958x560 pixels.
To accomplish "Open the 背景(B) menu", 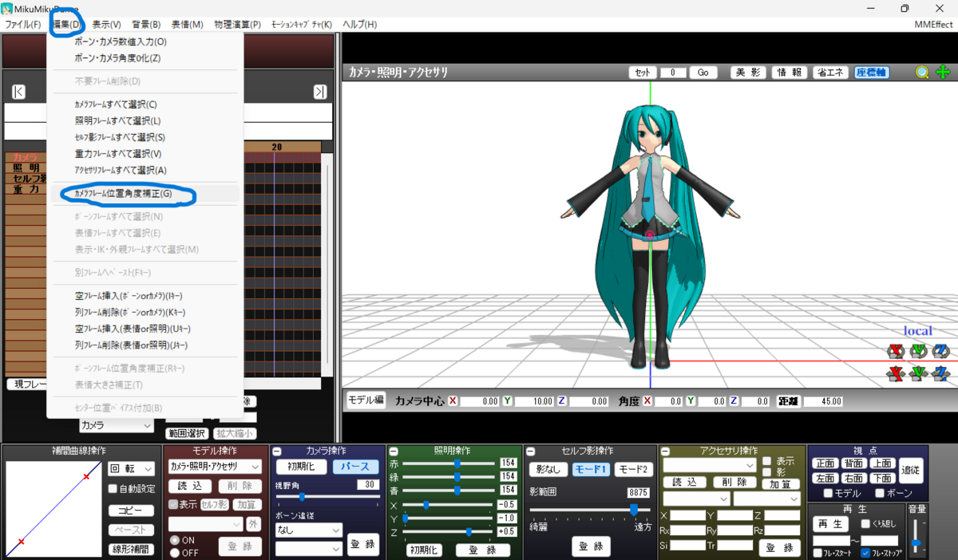I will [146, 25].
